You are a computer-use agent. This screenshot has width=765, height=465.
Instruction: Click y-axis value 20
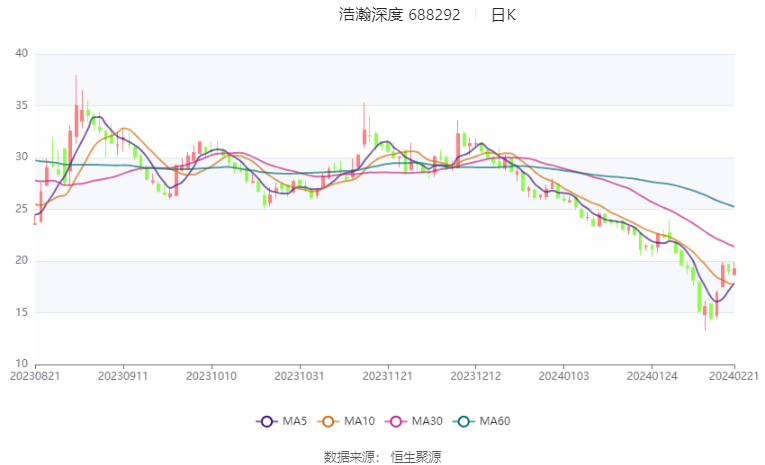pyautogui.click(x=21, y=260)
